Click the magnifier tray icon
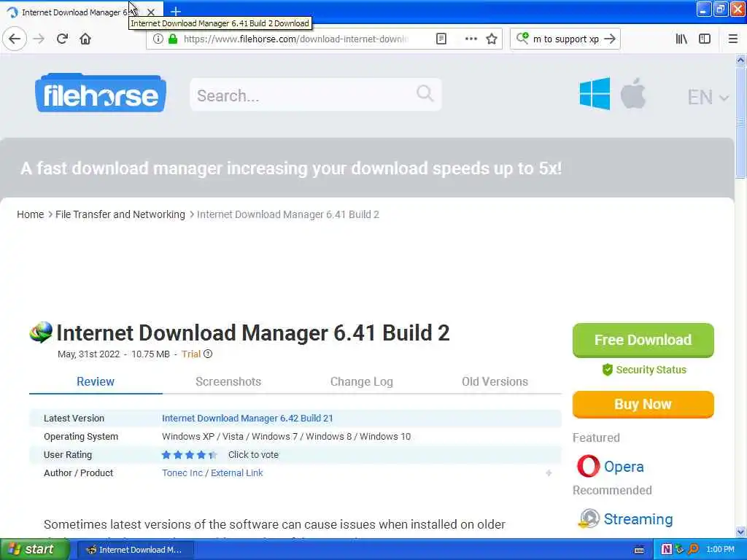This screenshot has width=747, height=560. tap(693, 550)
